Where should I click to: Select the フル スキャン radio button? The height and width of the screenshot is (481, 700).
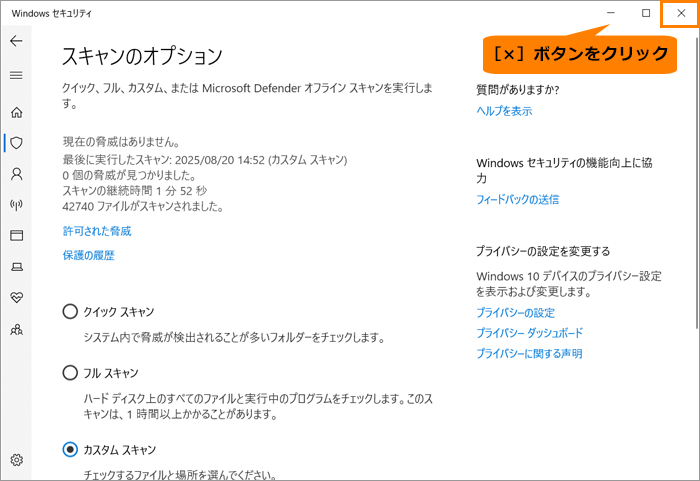70,372
